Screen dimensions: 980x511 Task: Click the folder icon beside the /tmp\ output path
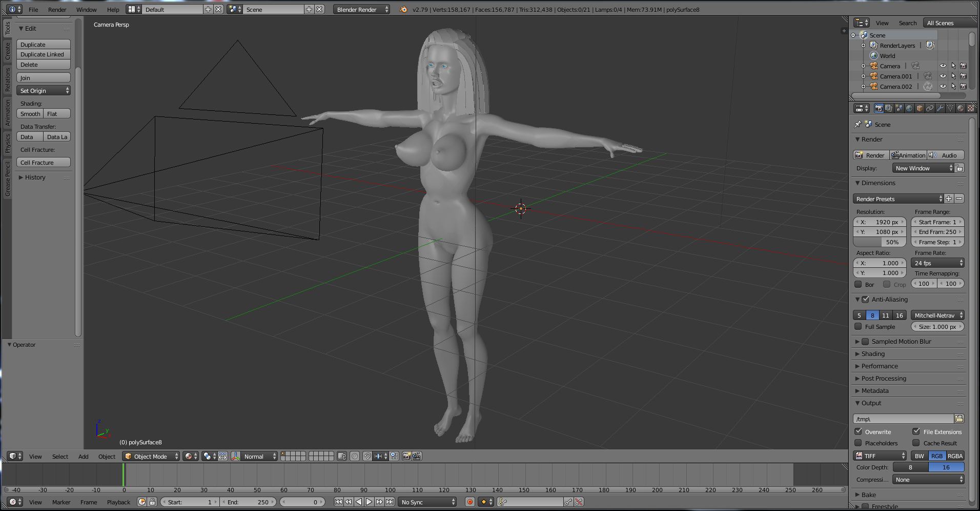(959, 419)
